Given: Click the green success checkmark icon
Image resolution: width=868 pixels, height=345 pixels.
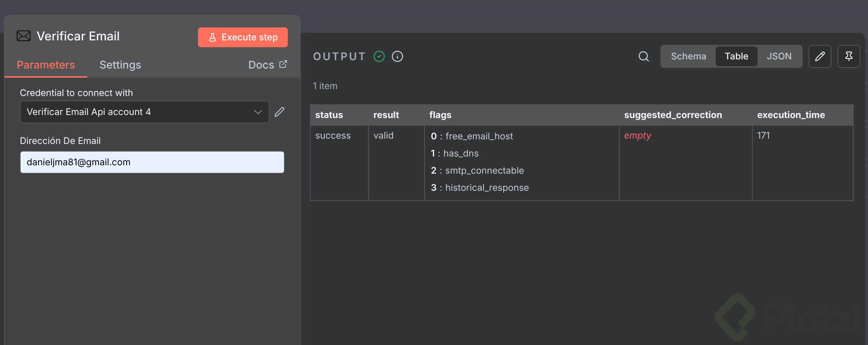Looking at the screenshot, I should (379, 56).
